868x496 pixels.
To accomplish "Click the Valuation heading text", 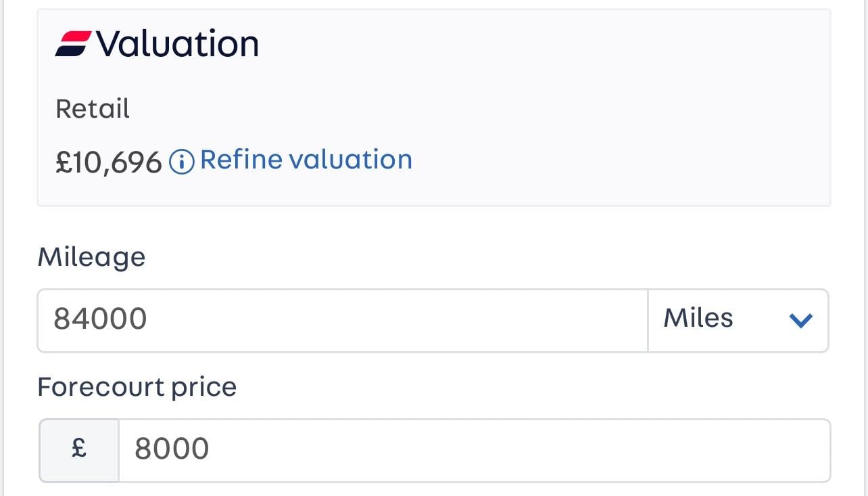I will pos(177,45).
